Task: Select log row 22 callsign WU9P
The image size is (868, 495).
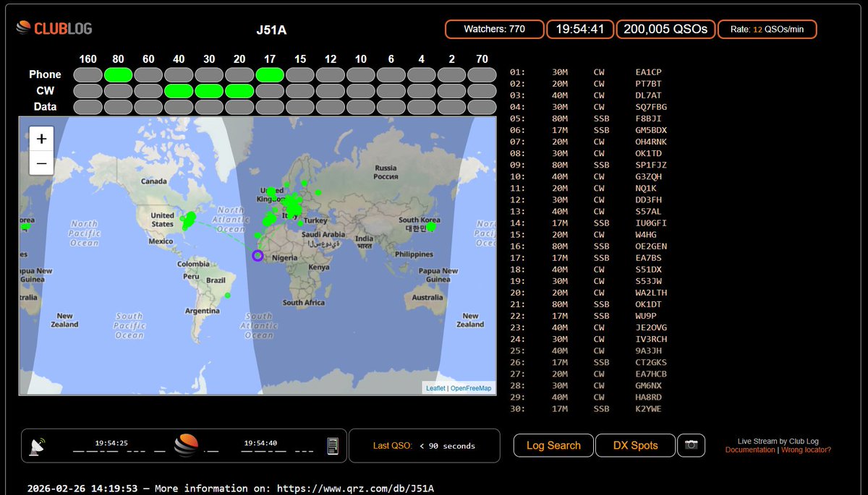Action: point(647,316)
